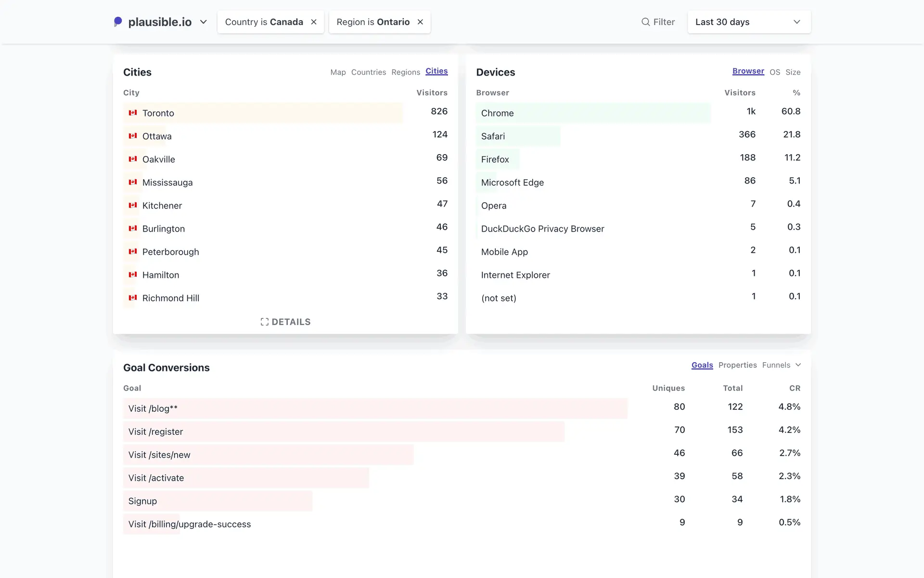This screenshot has height=578, width=924.
Task: Remove the Country is Canada filter
Action: tap(314, 22)
